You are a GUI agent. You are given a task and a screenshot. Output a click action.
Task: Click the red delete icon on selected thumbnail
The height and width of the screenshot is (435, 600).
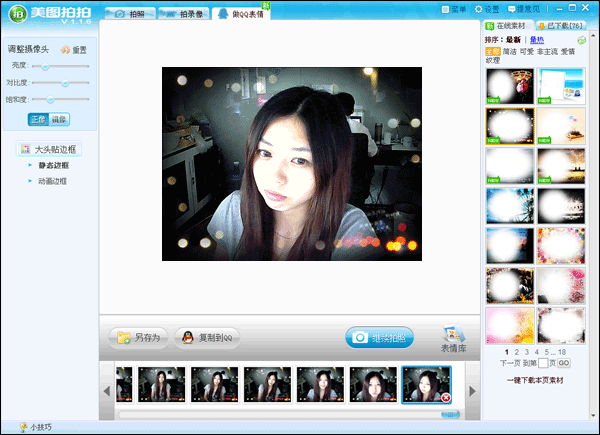coord(446,398)
